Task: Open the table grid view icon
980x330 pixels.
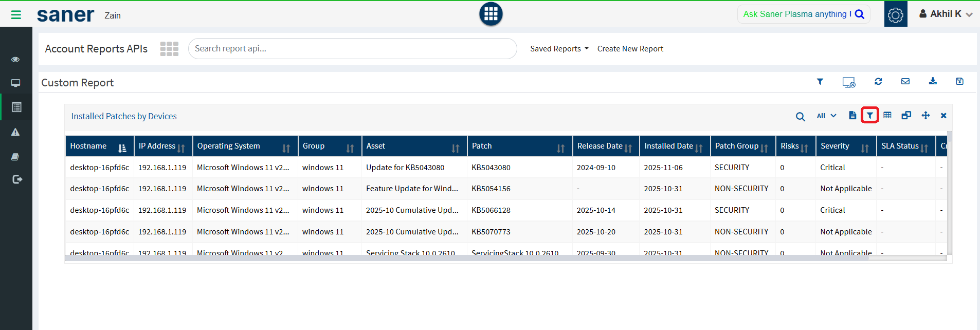Action: (x=887, y=115)
